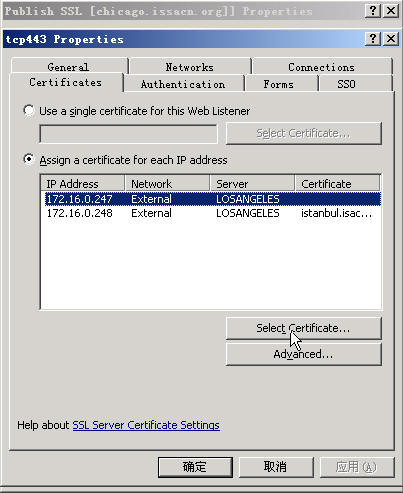Confirm with the 确定 button
The width and height of the screenshot is (403, 493).
(x=195, y=467)
